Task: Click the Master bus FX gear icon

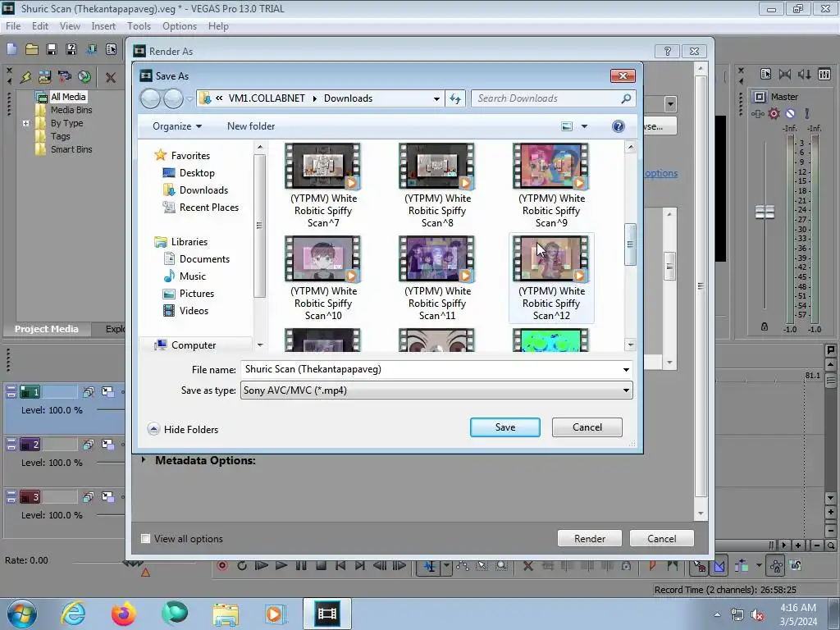Action: click(774, 113)
